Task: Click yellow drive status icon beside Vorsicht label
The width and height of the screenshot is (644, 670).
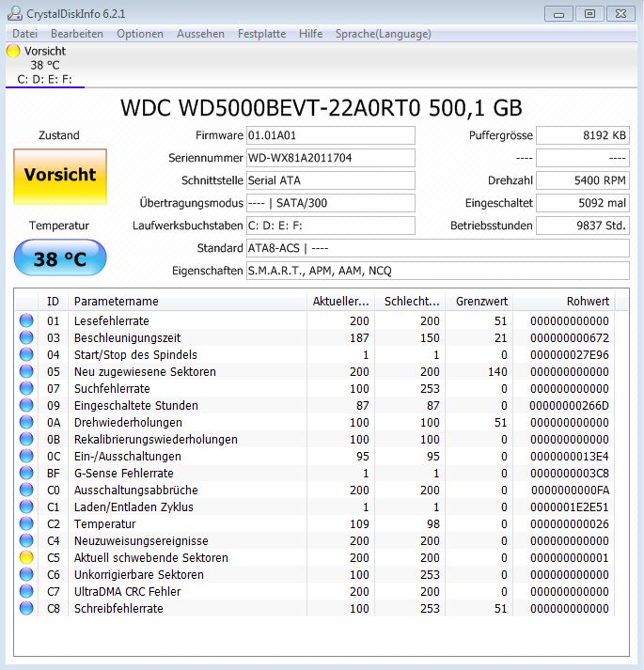Action: tap(13, 51)
